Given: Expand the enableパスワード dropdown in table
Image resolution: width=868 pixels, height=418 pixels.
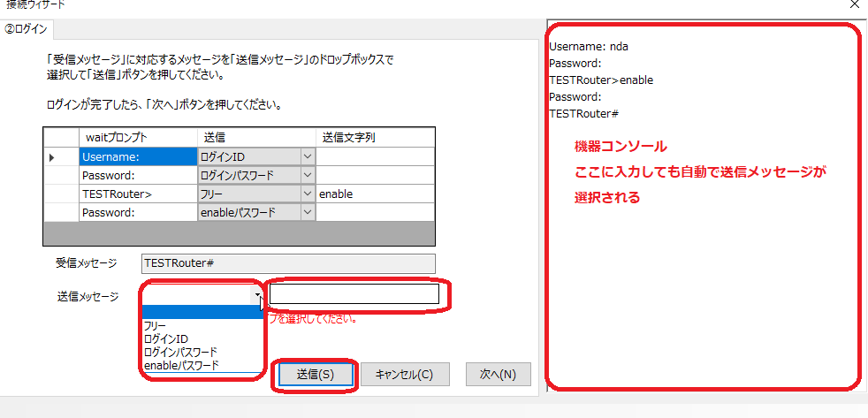Looking at the screenshot, I should [x=308, y=212].
